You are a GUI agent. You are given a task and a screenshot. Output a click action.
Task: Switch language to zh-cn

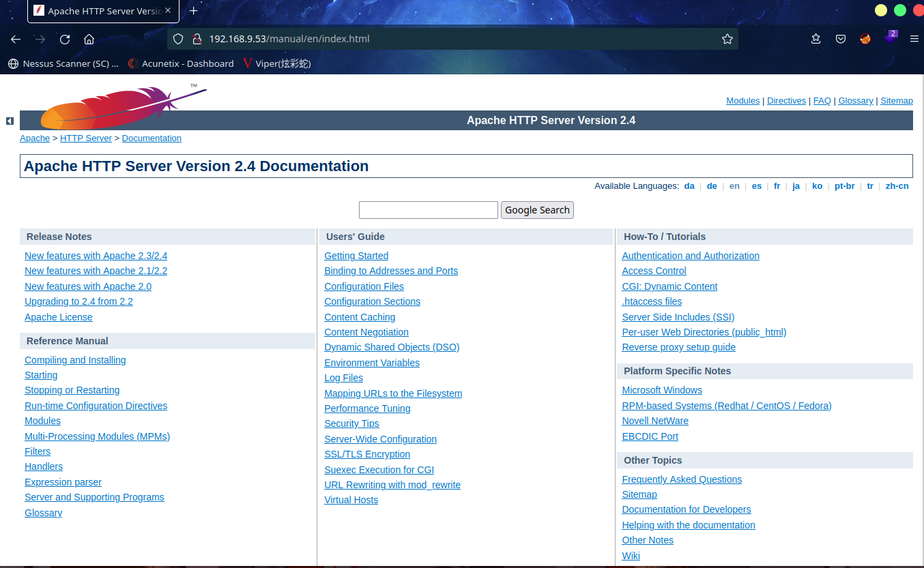897,185
